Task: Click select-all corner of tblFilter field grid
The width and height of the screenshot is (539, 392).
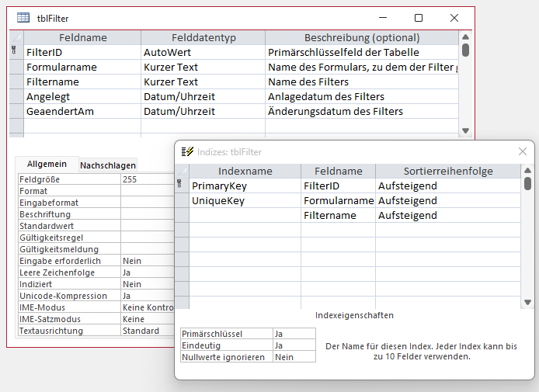Action: point(16,37)
